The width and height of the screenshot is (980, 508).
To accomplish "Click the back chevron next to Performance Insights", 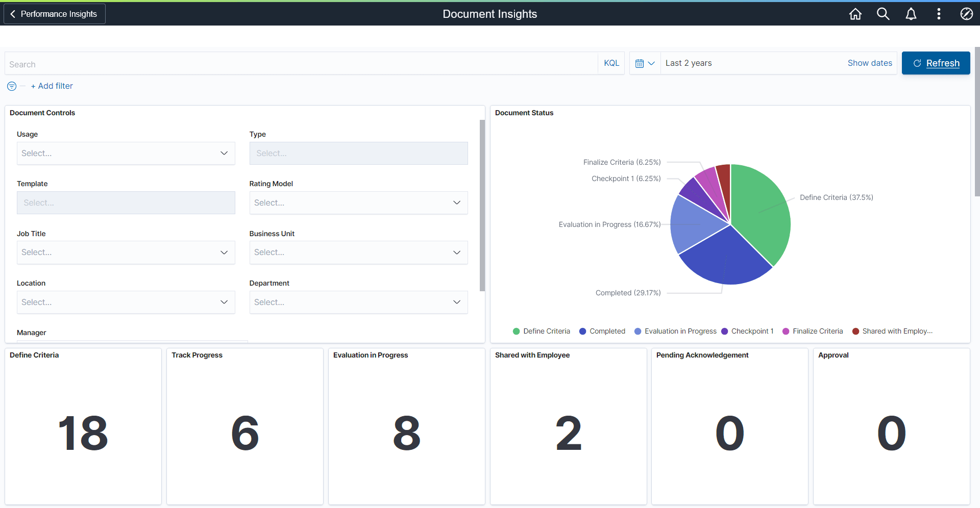I will (x=13, y=13).
